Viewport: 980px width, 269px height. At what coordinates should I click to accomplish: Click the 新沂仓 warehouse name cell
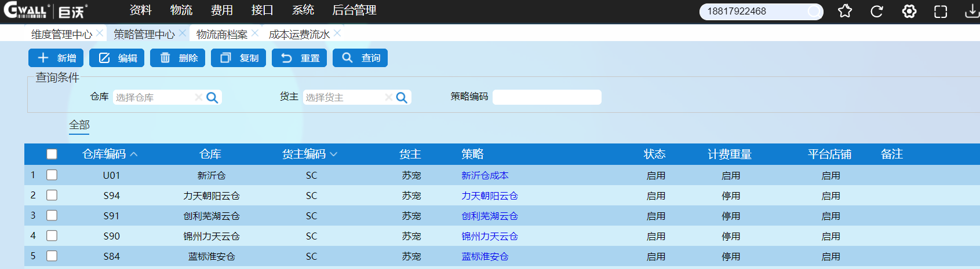(211, 175)
